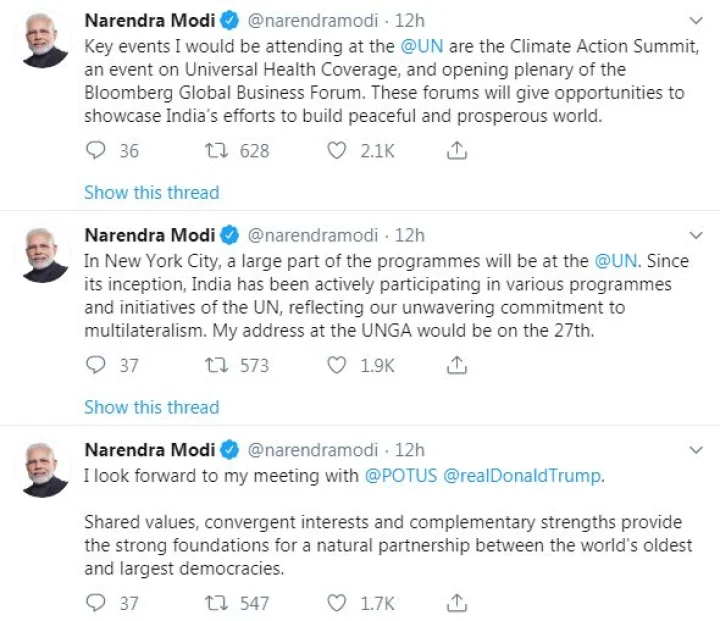The image size is (720, 621).
Task: Share the UNGA address tweet
Action: coord(456,366)
